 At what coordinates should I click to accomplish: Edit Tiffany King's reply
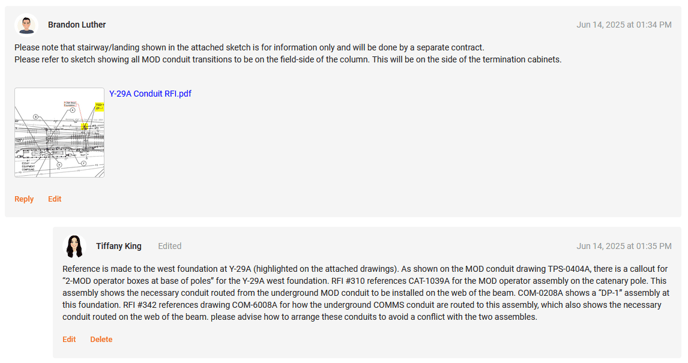pos(69,339)
